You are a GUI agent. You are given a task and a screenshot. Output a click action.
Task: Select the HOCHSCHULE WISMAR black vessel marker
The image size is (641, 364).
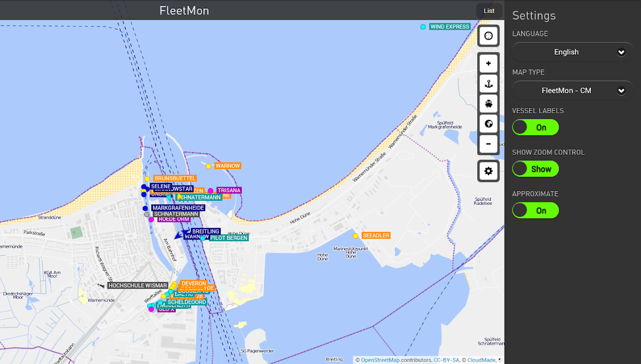[x=101, y=286]
